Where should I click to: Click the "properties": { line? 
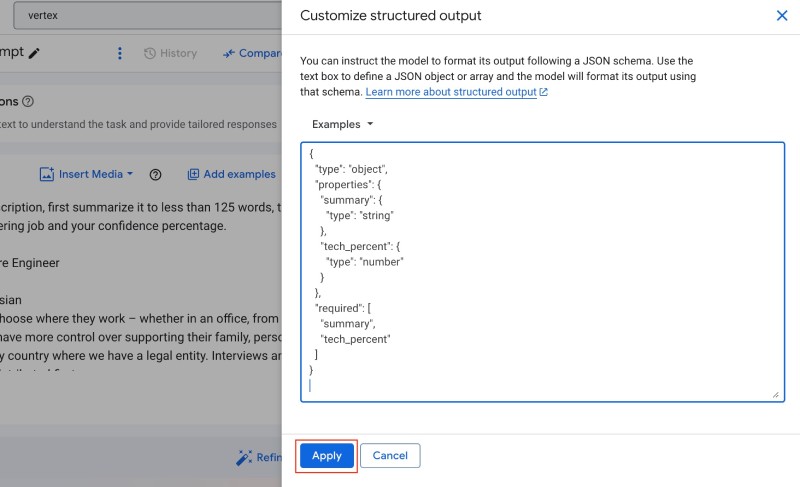point(348,184)
